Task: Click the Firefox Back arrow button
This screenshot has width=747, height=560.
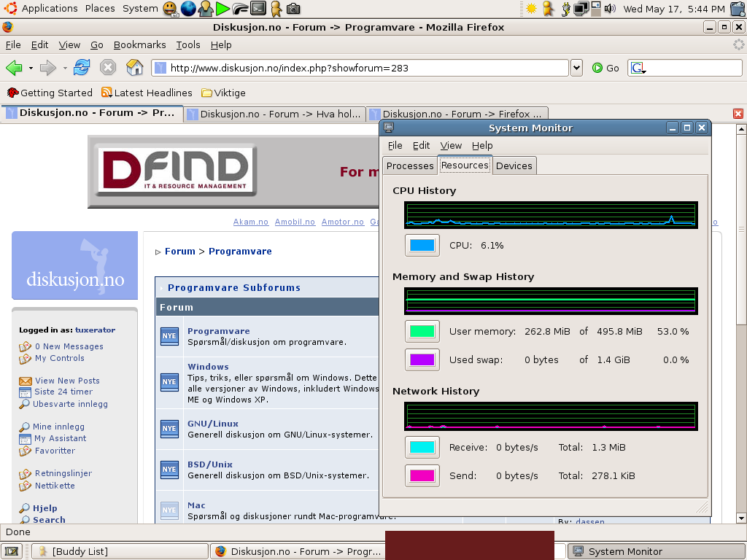Action: coord(14,68)
